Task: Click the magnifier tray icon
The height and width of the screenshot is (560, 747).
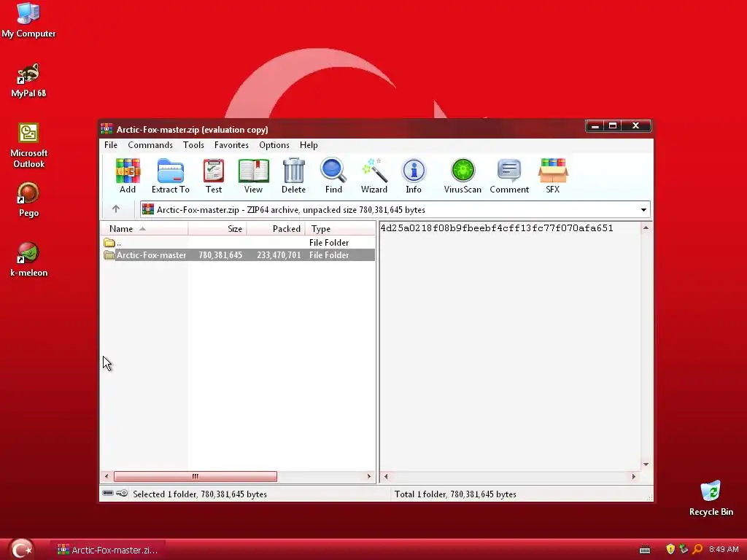Action: (x=697, y=549)
